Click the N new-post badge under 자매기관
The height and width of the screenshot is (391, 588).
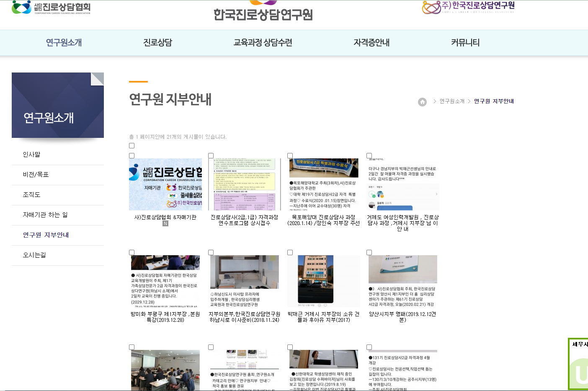tap(165, 223)
